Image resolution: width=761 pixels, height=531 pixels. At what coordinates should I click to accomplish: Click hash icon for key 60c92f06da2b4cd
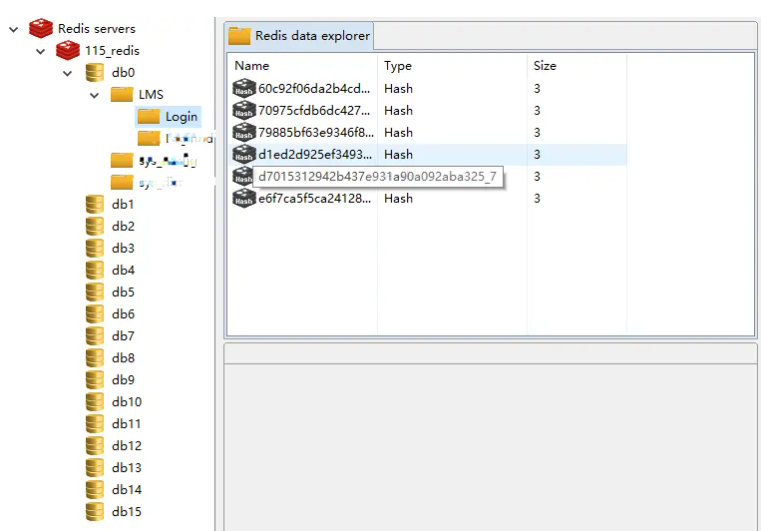[244, 89]
